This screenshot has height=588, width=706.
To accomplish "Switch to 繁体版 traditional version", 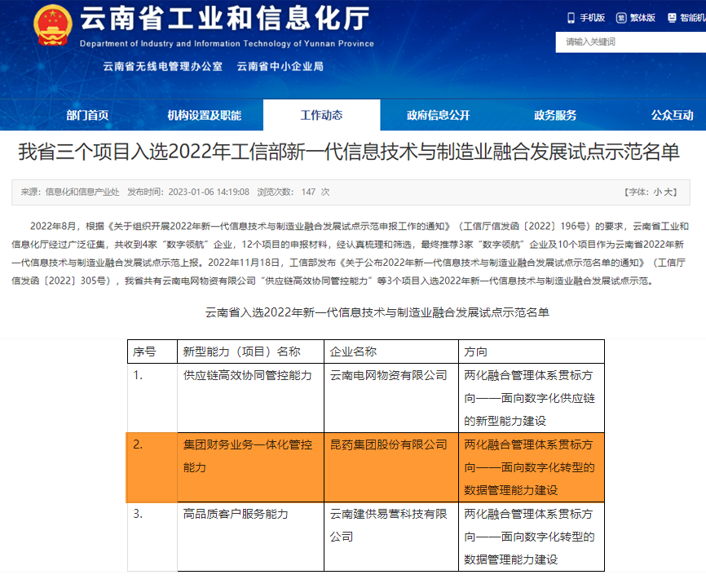I will [642, 18].
